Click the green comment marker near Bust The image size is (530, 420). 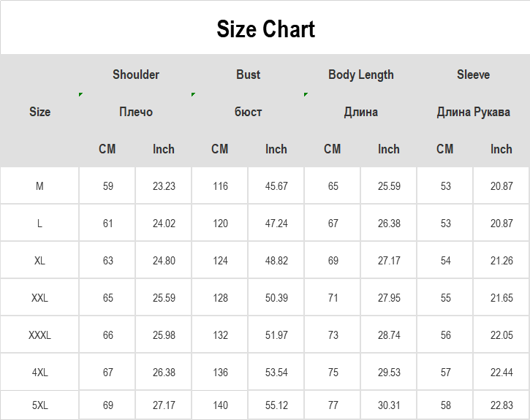(193, 94)
